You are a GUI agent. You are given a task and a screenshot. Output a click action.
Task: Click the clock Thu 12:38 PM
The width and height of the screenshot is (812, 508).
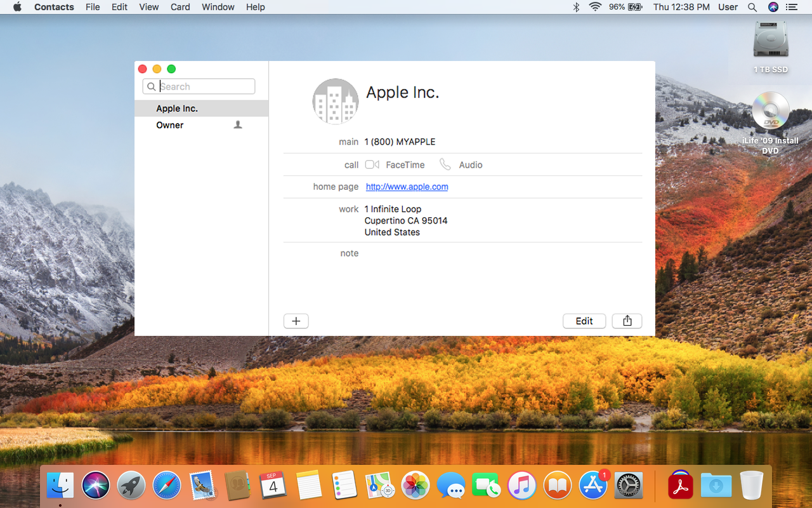(681, 7)
